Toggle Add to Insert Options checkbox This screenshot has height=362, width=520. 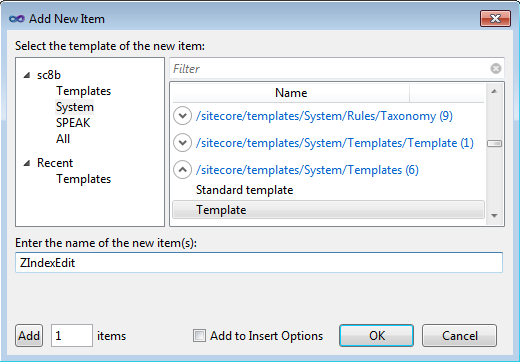point(199,336)
